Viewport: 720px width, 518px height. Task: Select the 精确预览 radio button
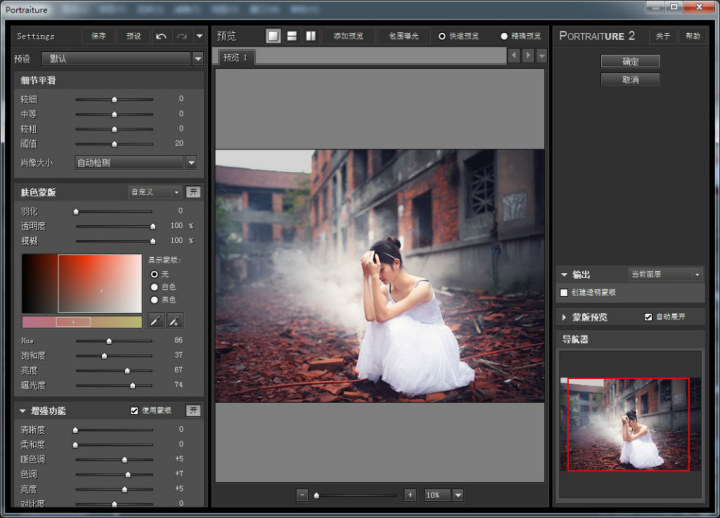pos(504,36)
